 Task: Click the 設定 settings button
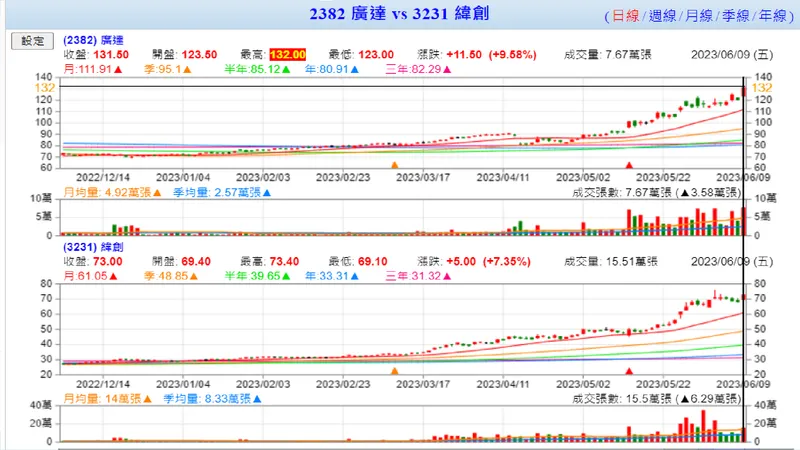point(32,41)
